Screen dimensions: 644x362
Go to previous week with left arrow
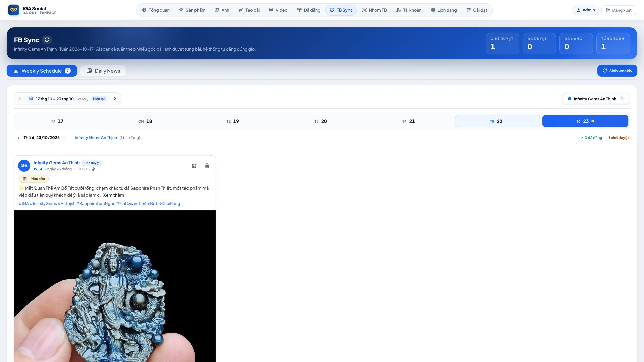pyautogui.click(x=20, y=99)
